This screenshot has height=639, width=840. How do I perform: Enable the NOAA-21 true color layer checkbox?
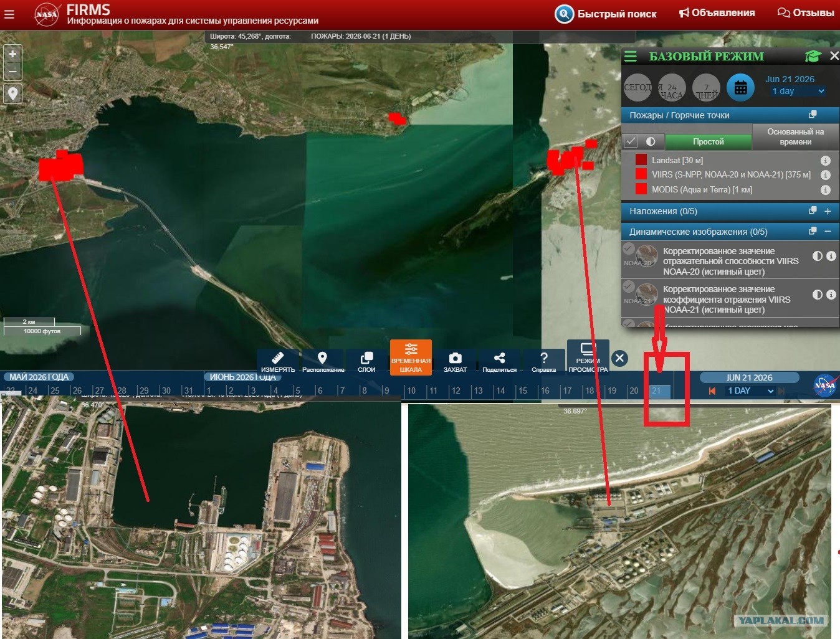(628, 286)
